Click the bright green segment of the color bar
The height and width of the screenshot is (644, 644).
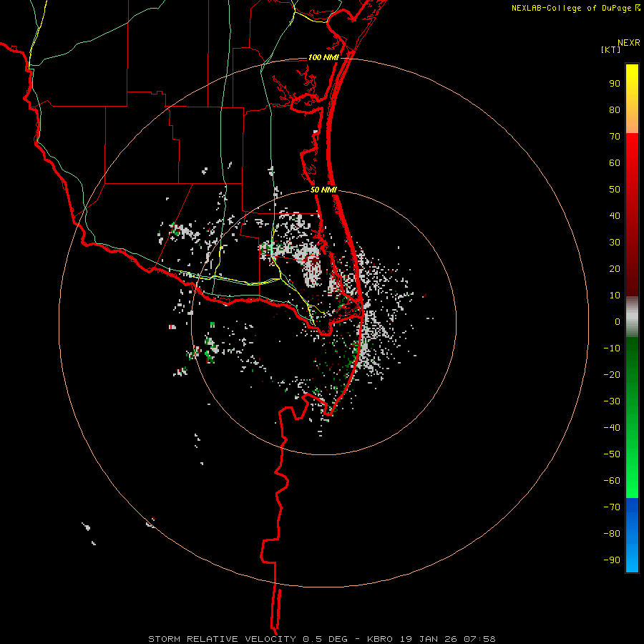coord(632,417)
